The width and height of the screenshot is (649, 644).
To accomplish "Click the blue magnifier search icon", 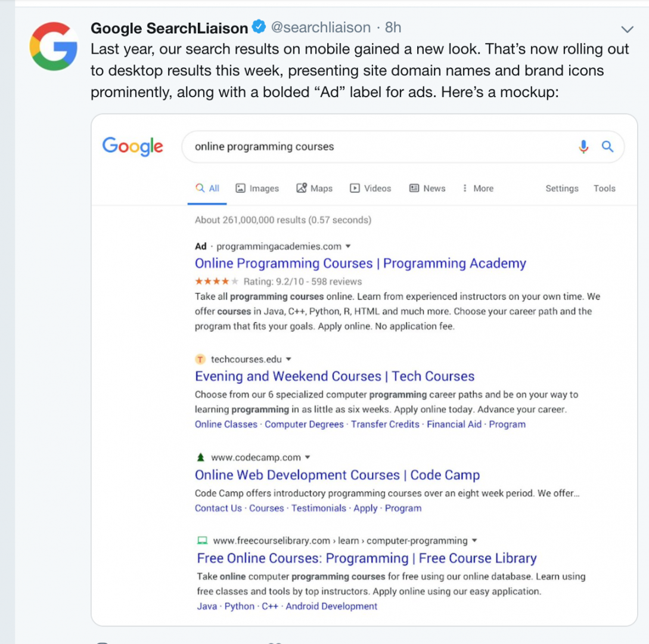I will [607, 147].
